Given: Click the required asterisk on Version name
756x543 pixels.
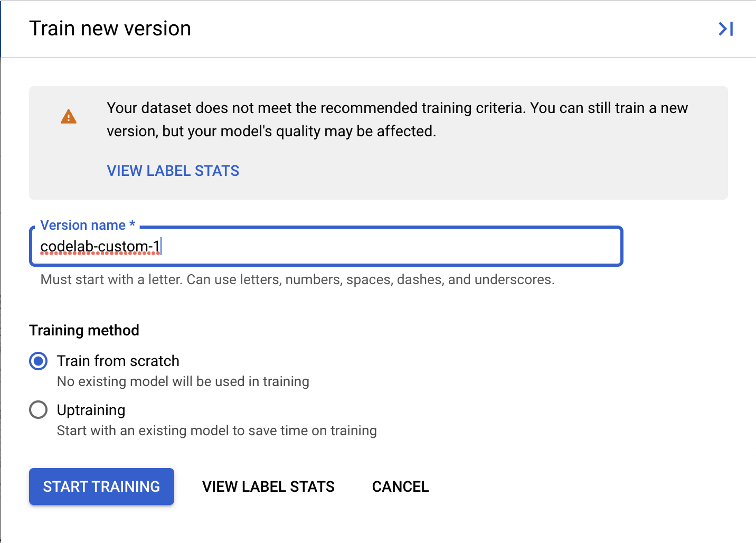Looking at the screenshot, I should point(132,224).
